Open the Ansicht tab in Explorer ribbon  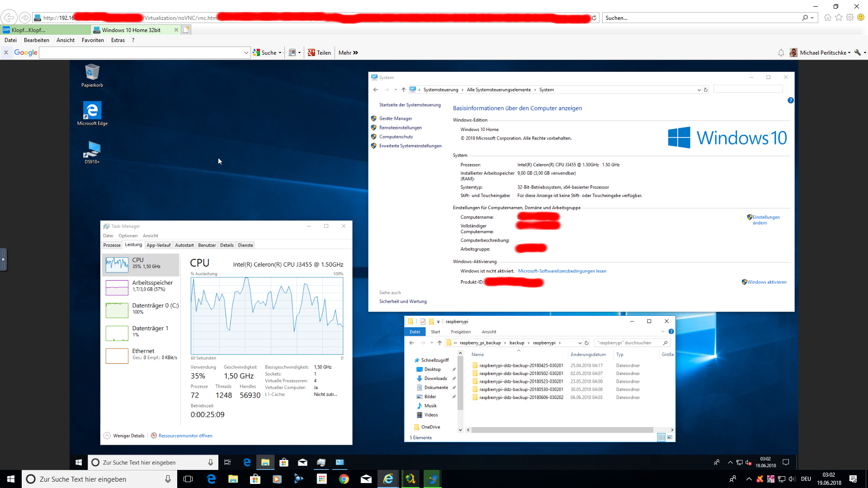click(489, 332)
